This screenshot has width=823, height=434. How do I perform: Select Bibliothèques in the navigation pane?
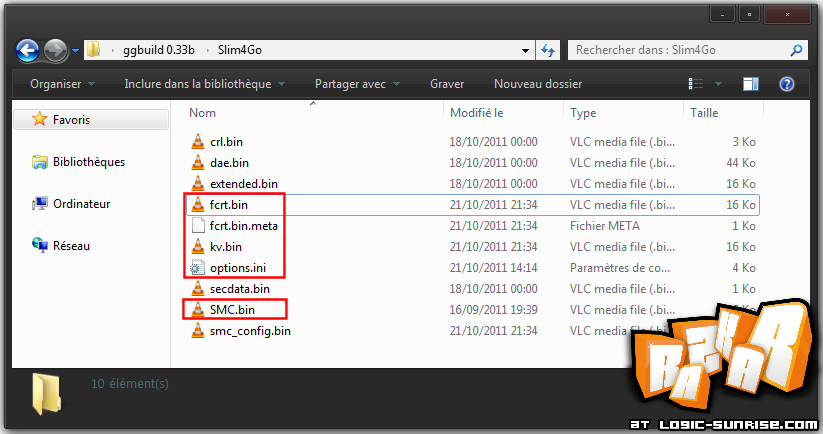pyautogui.click(x=88, y=162)
